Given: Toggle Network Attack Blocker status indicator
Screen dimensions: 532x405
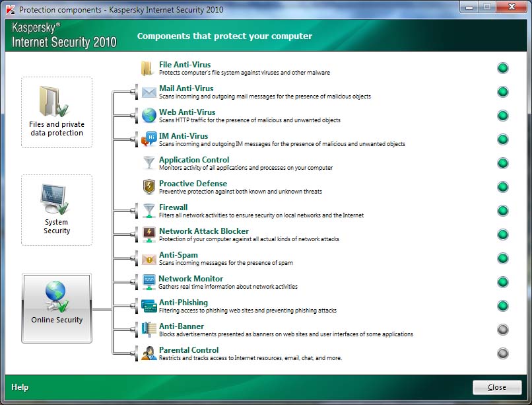Looking at the screenshot, I should [503, 235].
